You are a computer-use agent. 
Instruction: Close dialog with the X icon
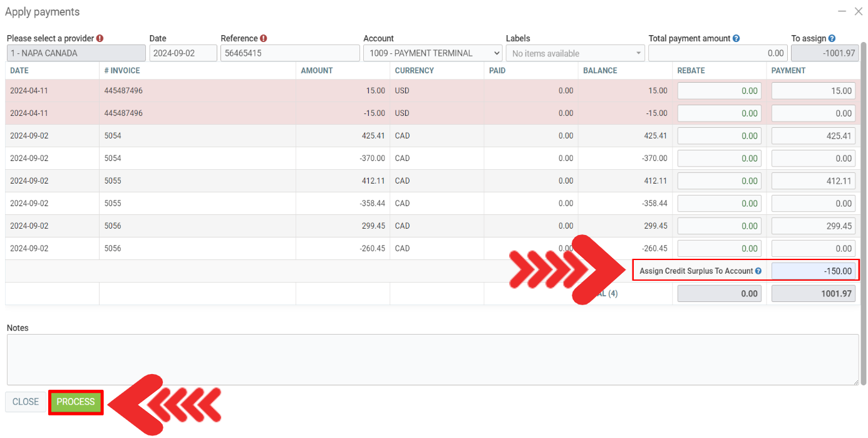(859, 11)
